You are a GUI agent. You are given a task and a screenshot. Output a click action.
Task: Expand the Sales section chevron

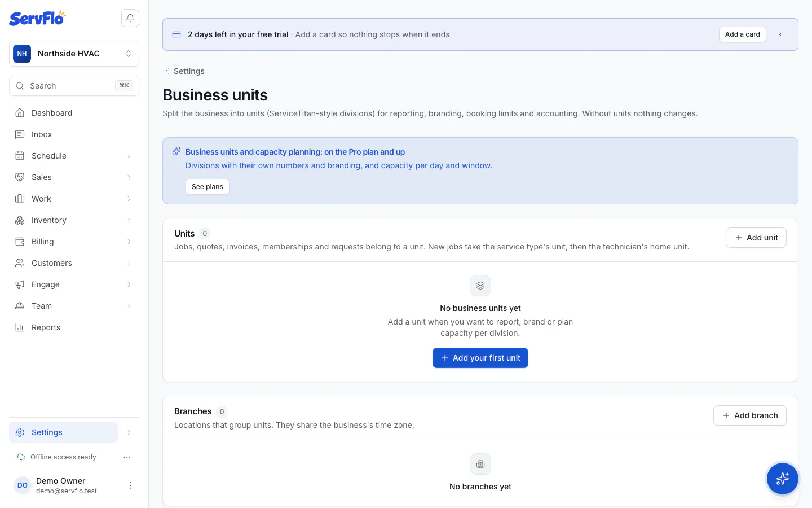129,177
